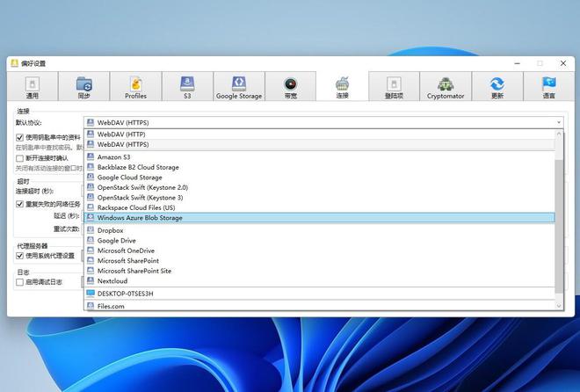Click the drive icon beside Amazon S3
The image size is (580, 392).
[x=91, y=156]
